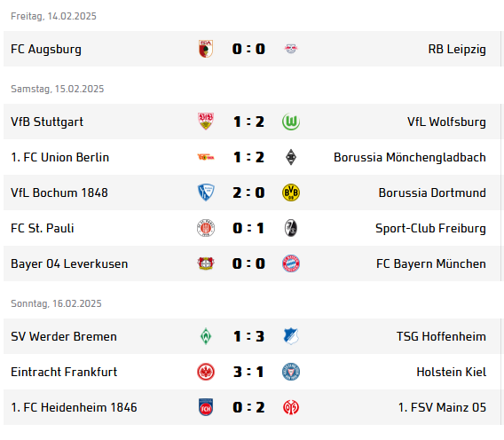
Task: Open the Leverkusen vs Bayern 0:0 score
Action: [248, 263]
